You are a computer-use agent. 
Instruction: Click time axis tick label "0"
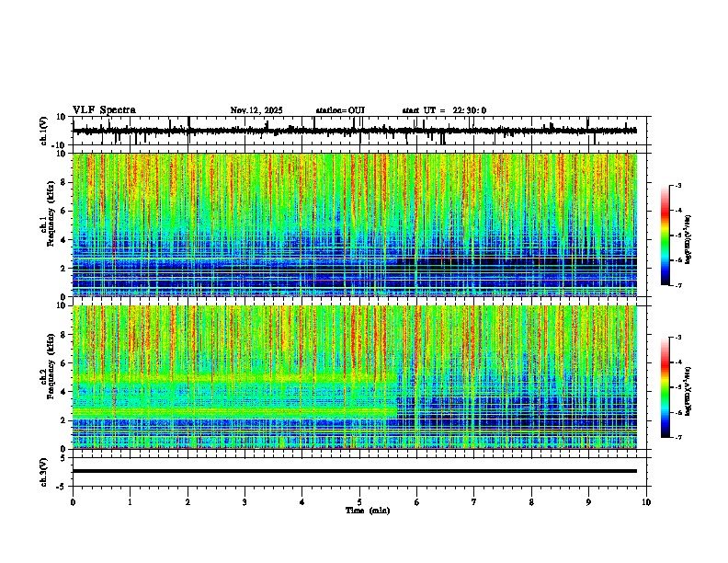(73, 502)
